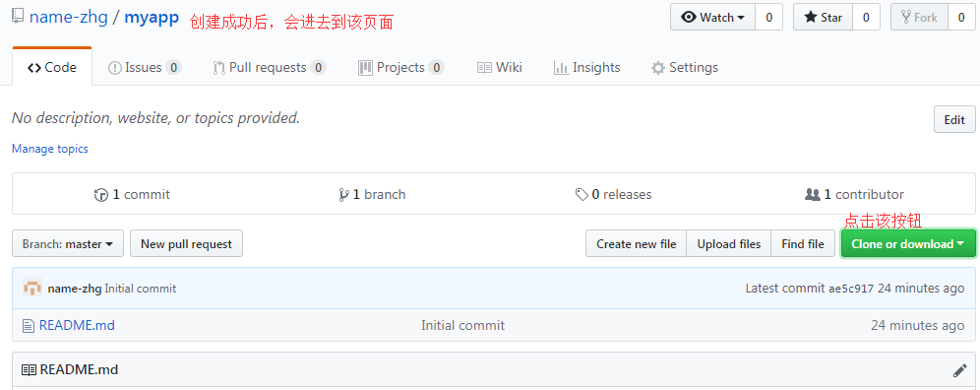Click the Code tab brackets icon

coord(34,68)
